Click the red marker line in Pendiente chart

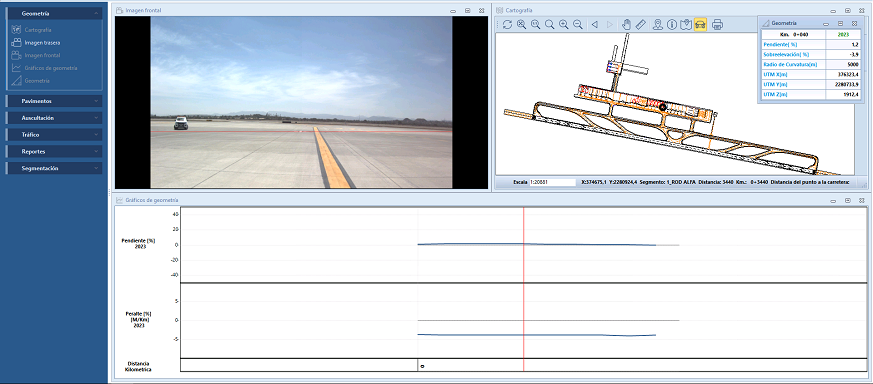tap(523, 245)
